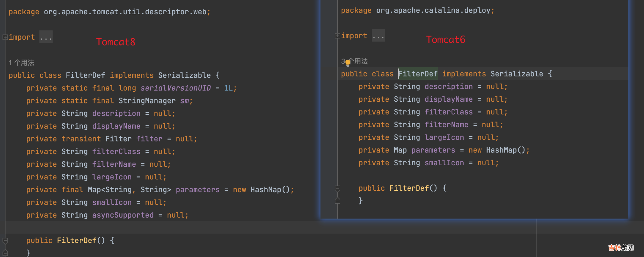Open the '3 个用法' usages hint in Tomcat6

tap(354, 61)
